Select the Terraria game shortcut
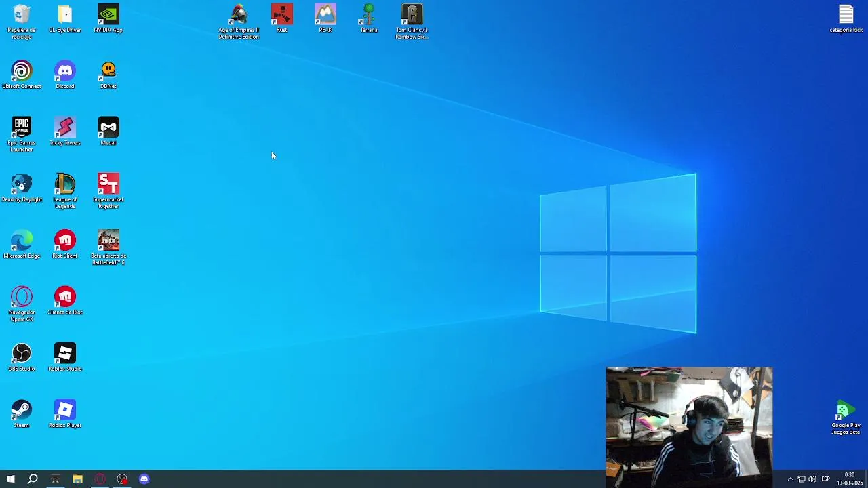 click(x=369, y=19)
